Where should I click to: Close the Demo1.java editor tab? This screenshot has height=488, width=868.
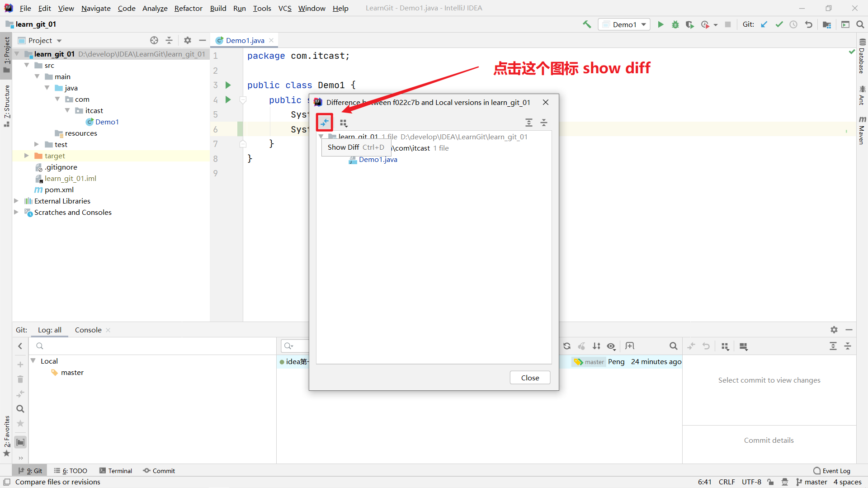click(271, 40)
